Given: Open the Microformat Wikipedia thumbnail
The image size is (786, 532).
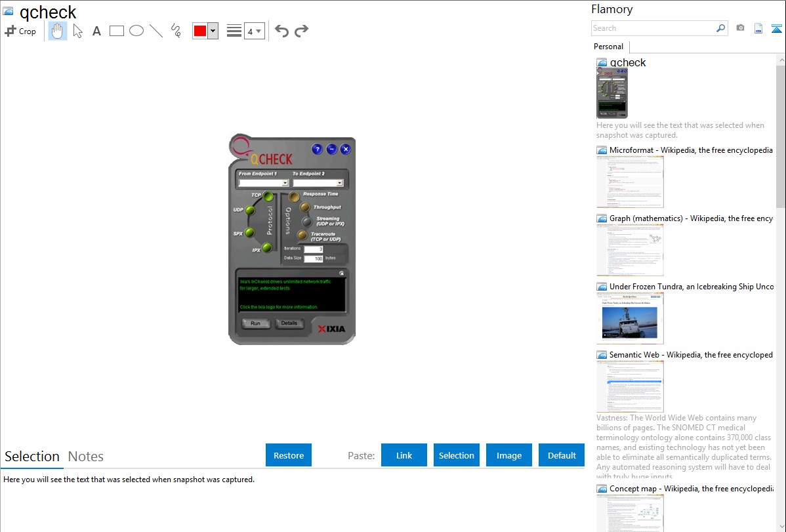Looking at the screenshot, I should coord(630,182).
